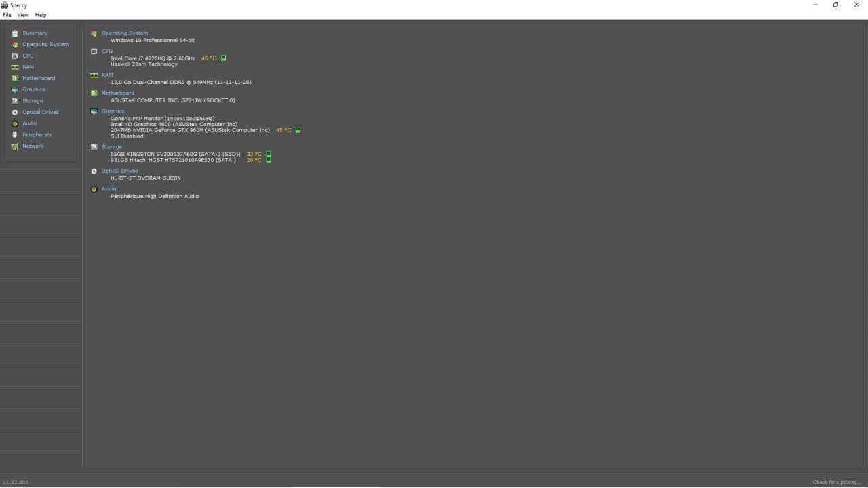The width and height of the screenshot is (868, 488).
Task: Click the Hitachi drive temperature value 29 °C
Action: 254,160
